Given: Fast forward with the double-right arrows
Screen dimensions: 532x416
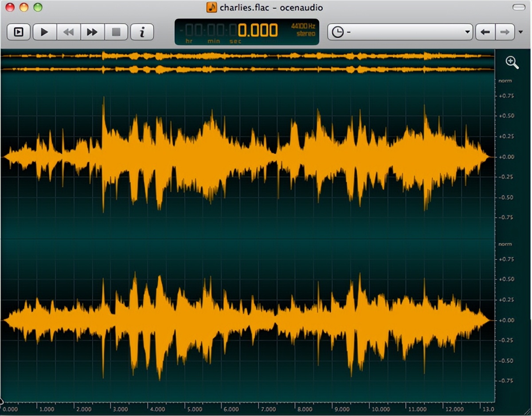Looking at the screenshot, I should pos(92,32).
